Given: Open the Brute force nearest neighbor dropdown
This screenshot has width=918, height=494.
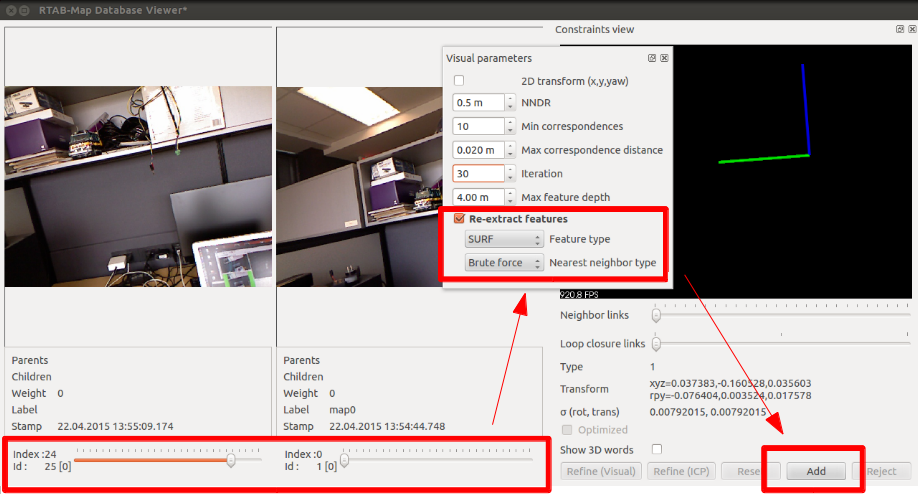Looking at the screenshot, I should pyautogui.click(x=504, y=263).
